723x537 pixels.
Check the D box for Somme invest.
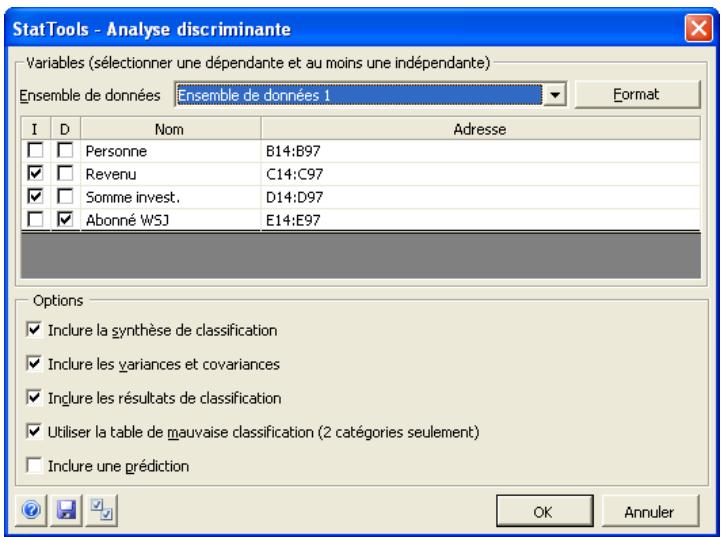click(65, 196)
